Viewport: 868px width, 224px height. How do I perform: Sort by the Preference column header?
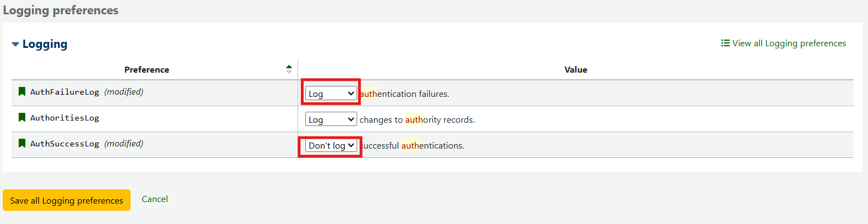coord(147,70)
